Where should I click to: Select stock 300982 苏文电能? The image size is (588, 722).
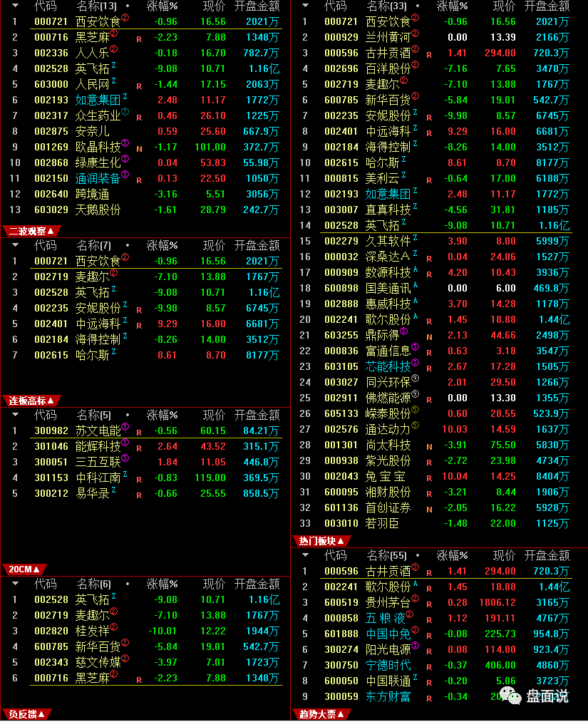click(x=145, y=430)
